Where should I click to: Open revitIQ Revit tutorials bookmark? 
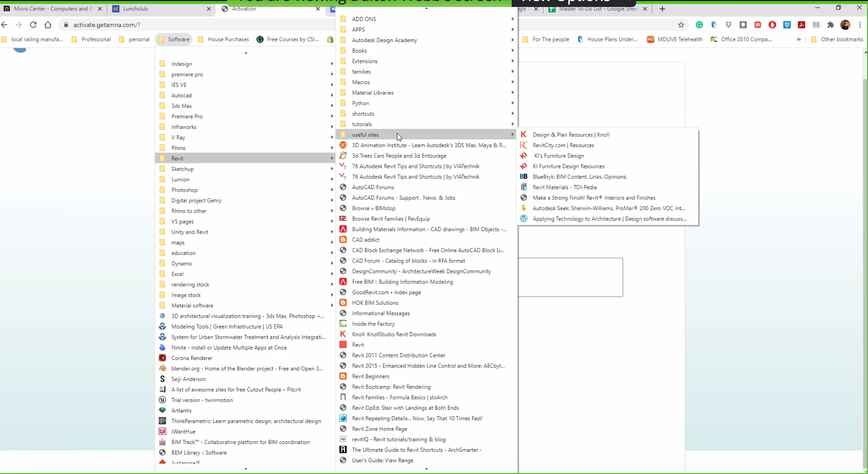(427, 439)
